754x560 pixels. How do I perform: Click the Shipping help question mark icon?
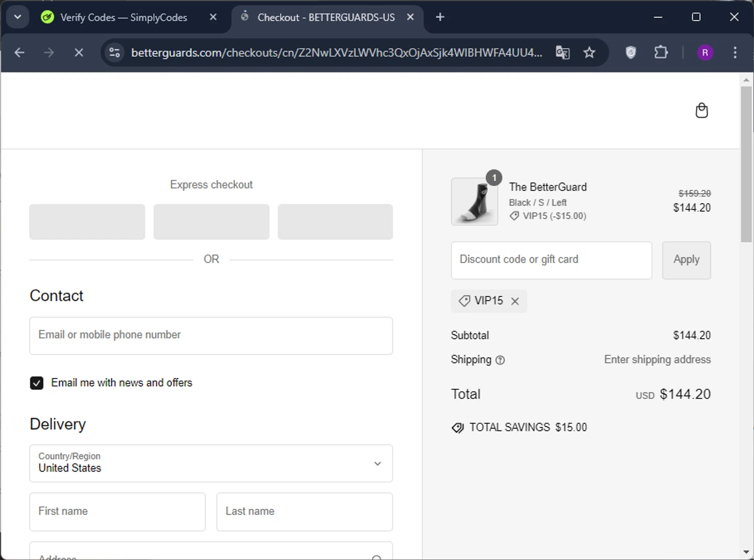coord(500,360)
